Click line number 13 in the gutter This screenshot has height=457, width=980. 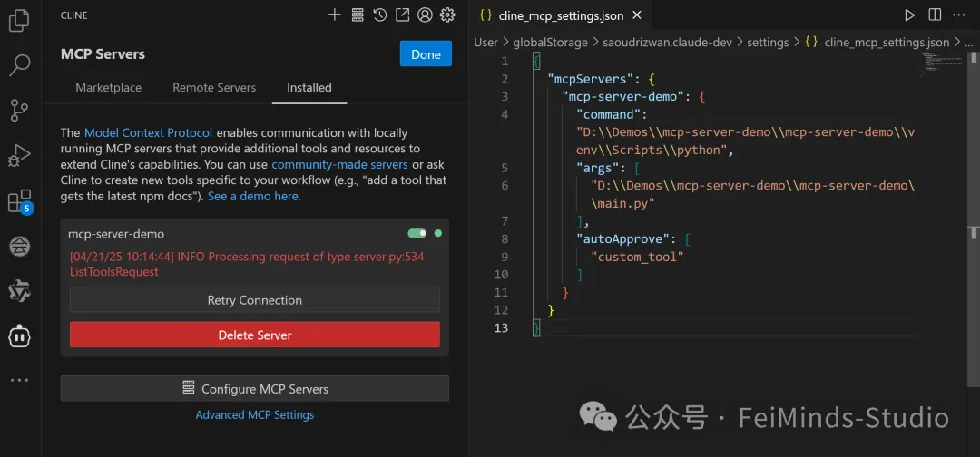501,327
